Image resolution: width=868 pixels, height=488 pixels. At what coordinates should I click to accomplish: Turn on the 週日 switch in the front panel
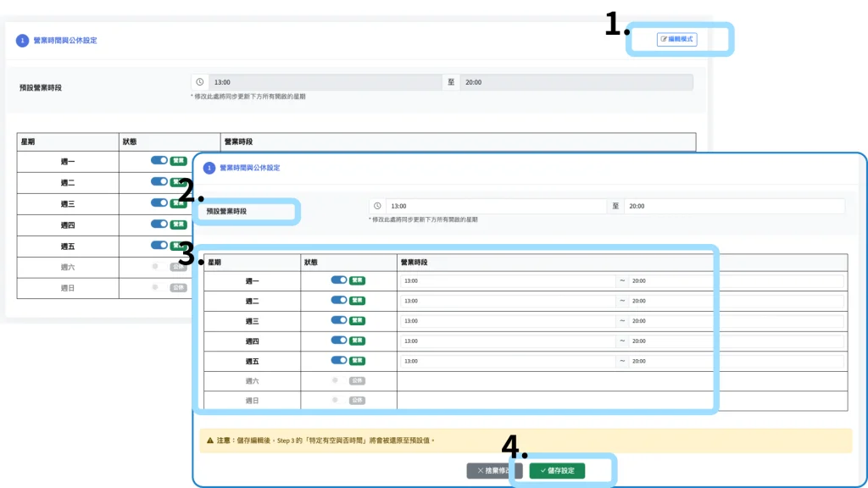pyautogui.click(x=336, y=400)
